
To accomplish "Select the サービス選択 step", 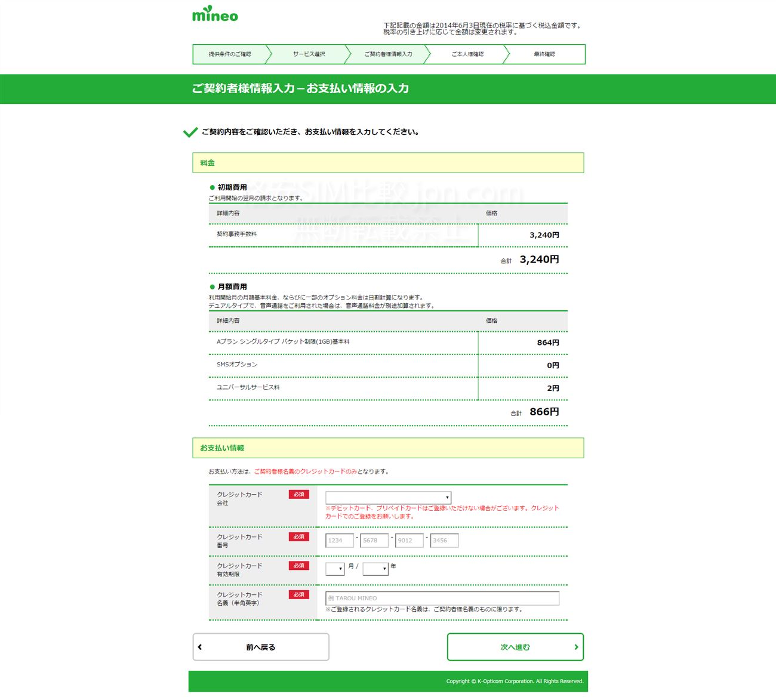I will pyautogui.click(x=309, y=54).
